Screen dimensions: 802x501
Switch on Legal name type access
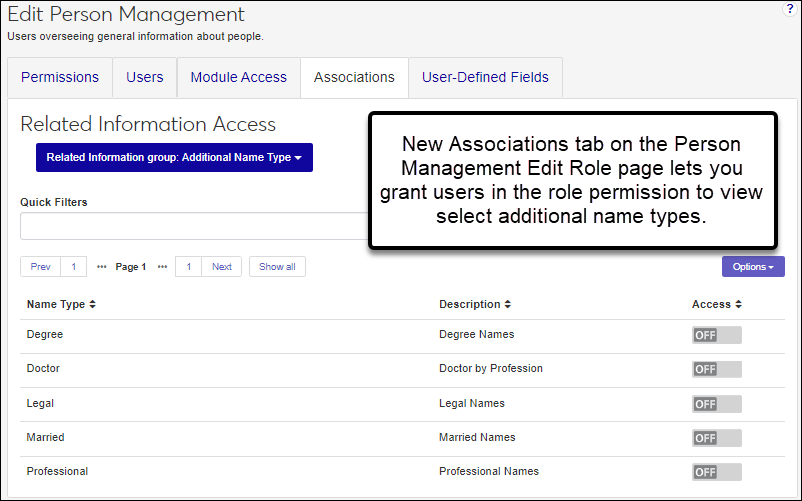pos(716,404)
